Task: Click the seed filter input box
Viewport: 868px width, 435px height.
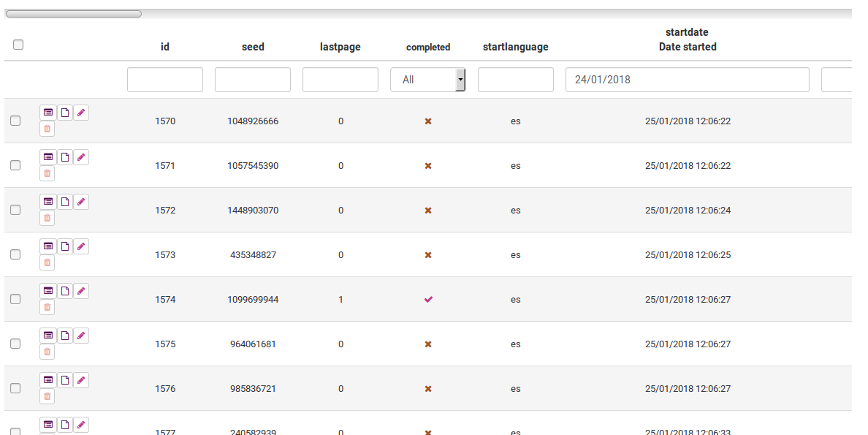Action: pos(253,80)
